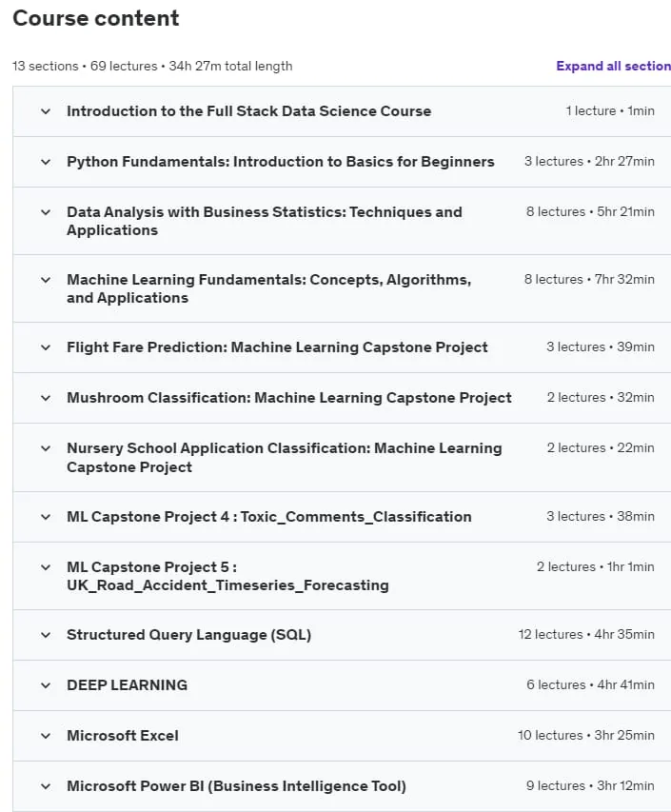Click chevron beside Data Analysis with Business Statistics
671x812 pixels.
pyautogui.click(x=46, y=212)
